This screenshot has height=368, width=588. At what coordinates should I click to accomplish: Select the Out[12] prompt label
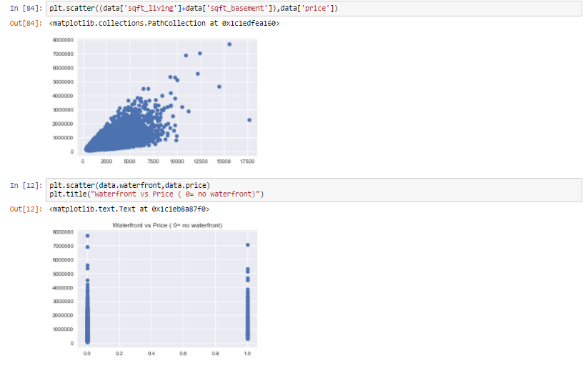(x=26, y=209)
